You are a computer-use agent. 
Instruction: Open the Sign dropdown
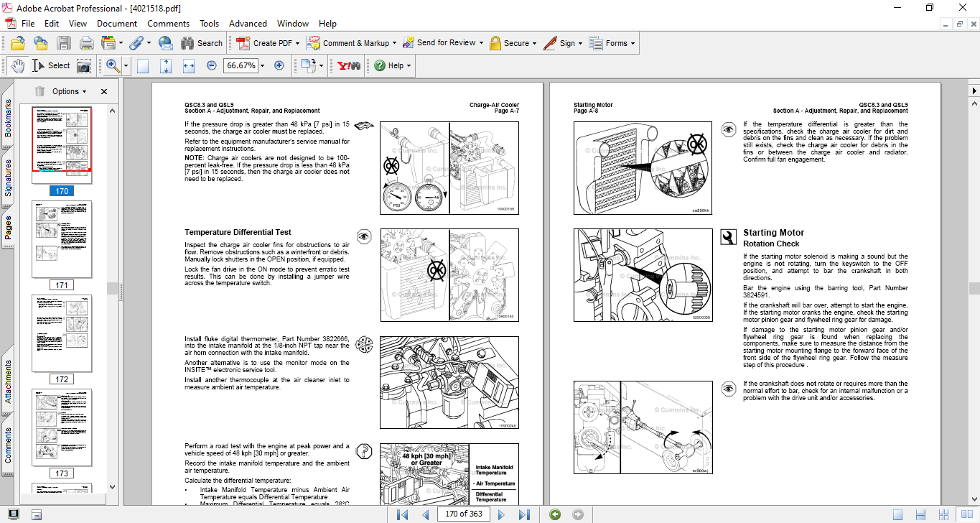pos(580,43)
